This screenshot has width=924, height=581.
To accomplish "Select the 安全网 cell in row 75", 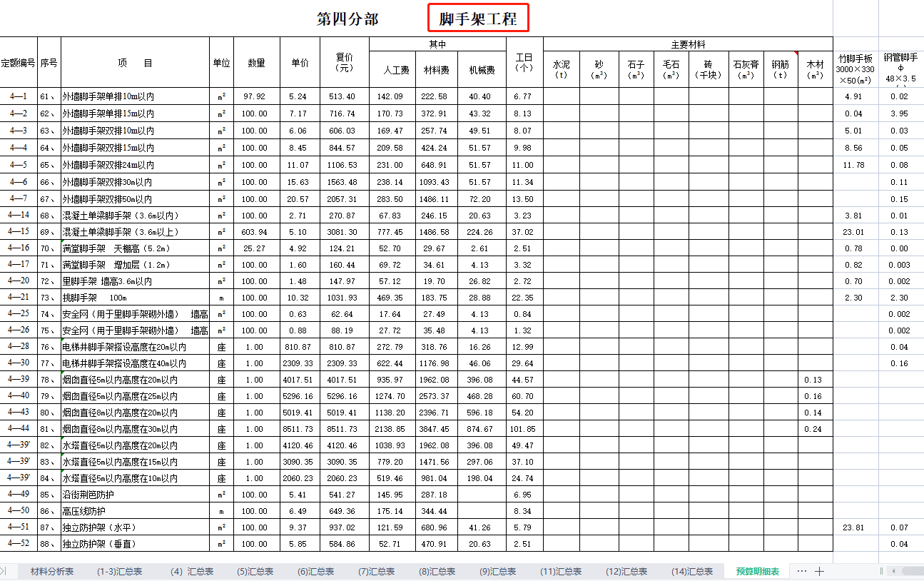I will [x=136, y=330].
